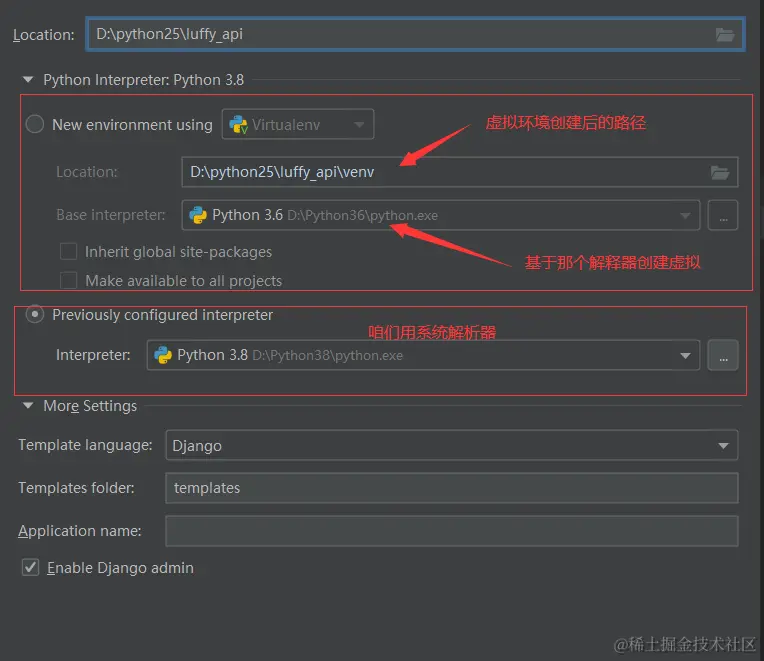Image resolution: width=764 pixels, height=661 pixels.
Task: Click Python icon in Interpreter field
Action: pyautogui.click(x=163, y=355)
